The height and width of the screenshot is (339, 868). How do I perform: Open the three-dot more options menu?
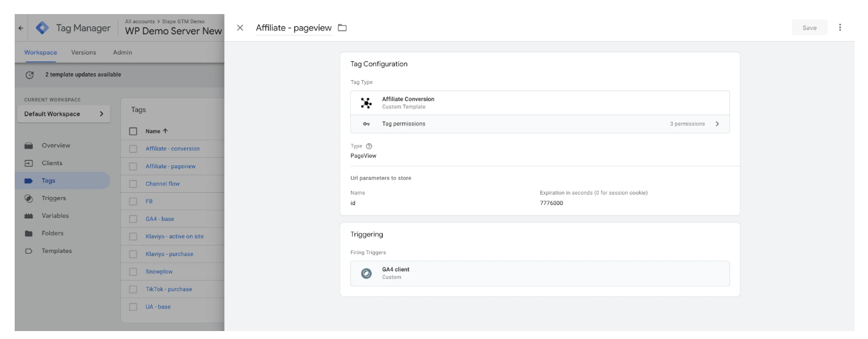click(x=840, y=28)
